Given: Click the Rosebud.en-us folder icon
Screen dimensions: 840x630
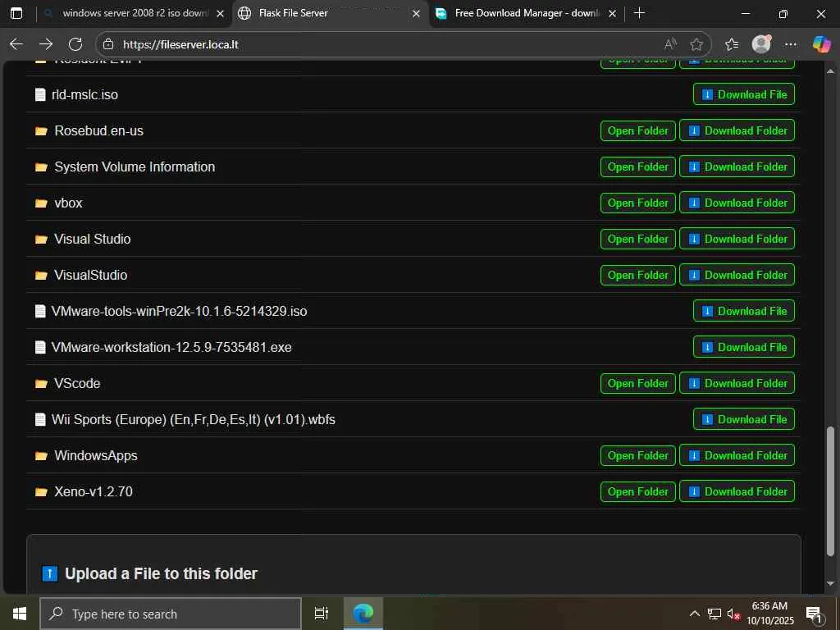Looking at the screenshot, I should click(41, 131).
